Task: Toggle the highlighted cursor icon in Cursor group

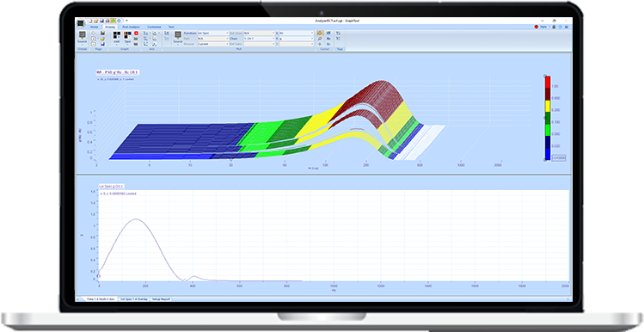Action: tap(320, 33)
